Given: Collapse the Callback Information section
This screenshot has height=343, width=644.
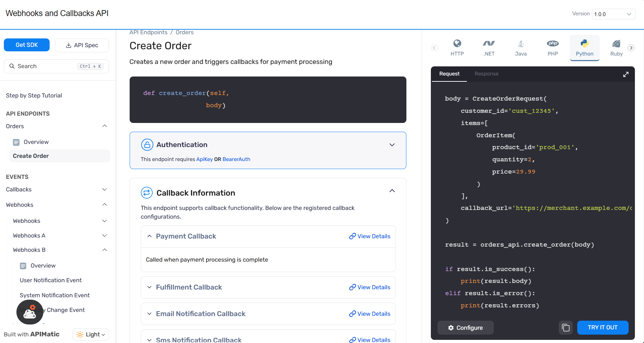Looking at the screenshot, I should click(x=392, y=191).
